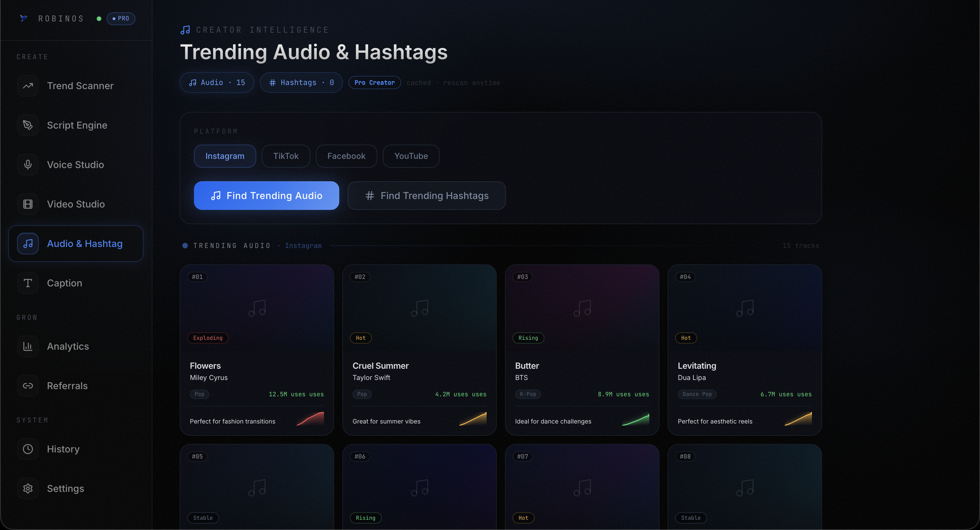Click the #01 rank badge
Screen dimensions: 980x530
[197, 277]
